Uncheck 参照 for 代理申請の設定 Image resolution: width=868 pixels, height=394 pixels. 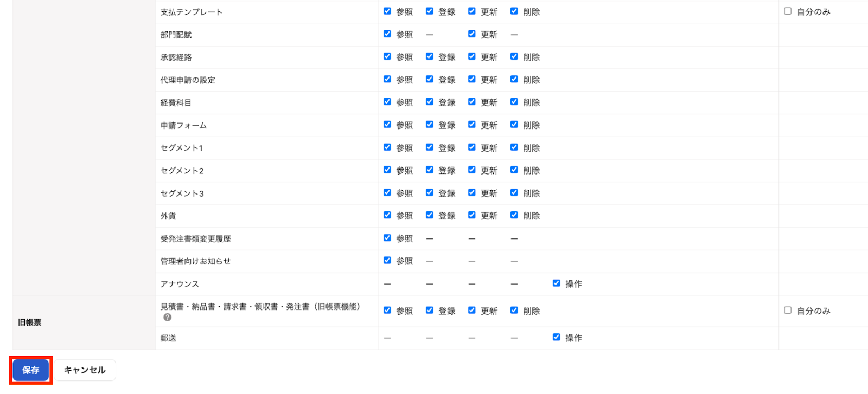[x=387, y=79]
